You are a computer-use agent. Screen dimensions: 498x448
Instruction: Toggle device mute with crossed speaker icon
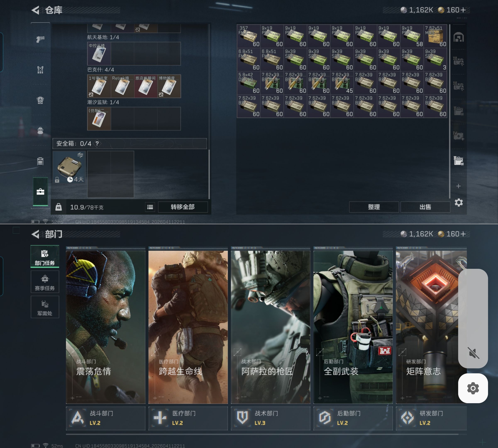[x=473, y=353]
